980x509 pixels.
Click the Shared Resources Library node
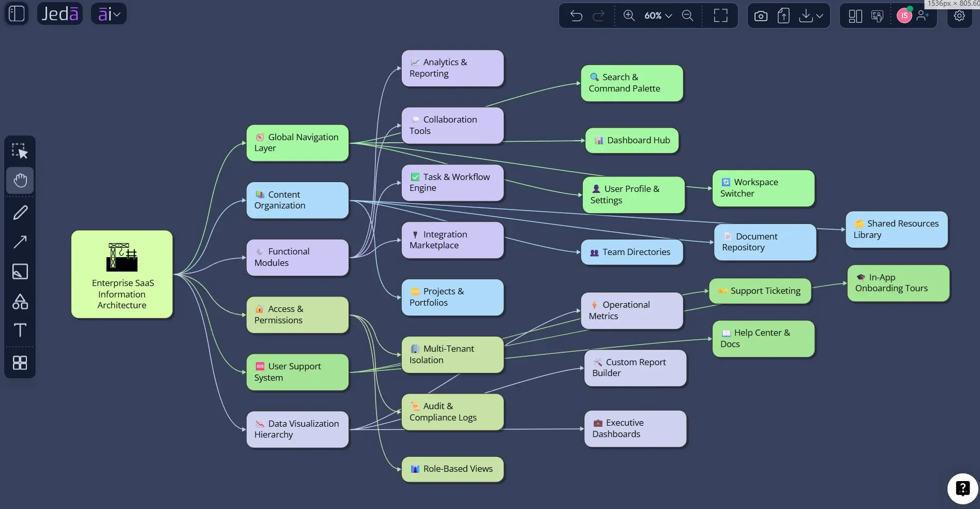click(x=897, y=229)
